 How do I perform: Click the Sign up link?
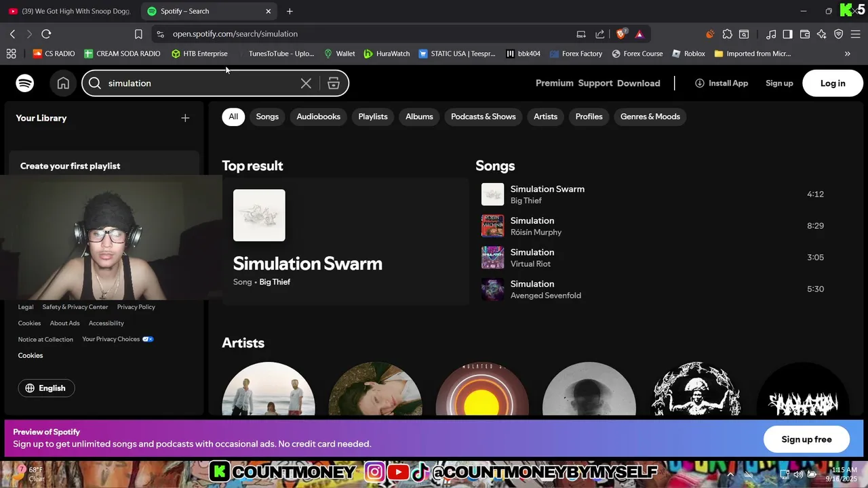pos(779,83)
